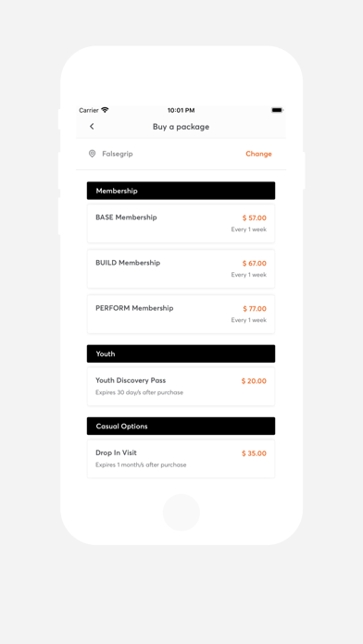This screenshot has width=363, height=644.
Task: Tap the $ 20.00 Youth pass price
Action: tap(254, 381)
